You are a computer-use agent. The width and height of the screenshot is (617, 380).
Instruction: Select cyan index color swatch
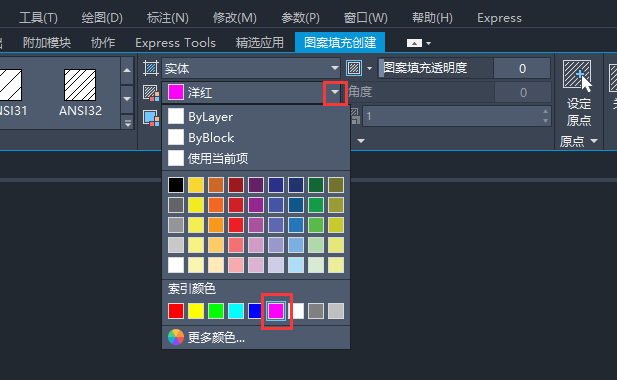236,311
